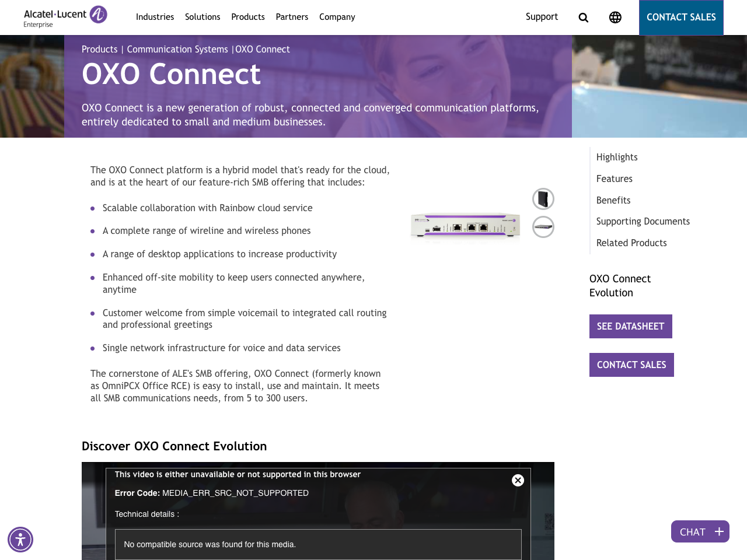This screenshot has width=747, height=560.
Task: Jump to Benefits section
Action: click(x=613, y=200)
